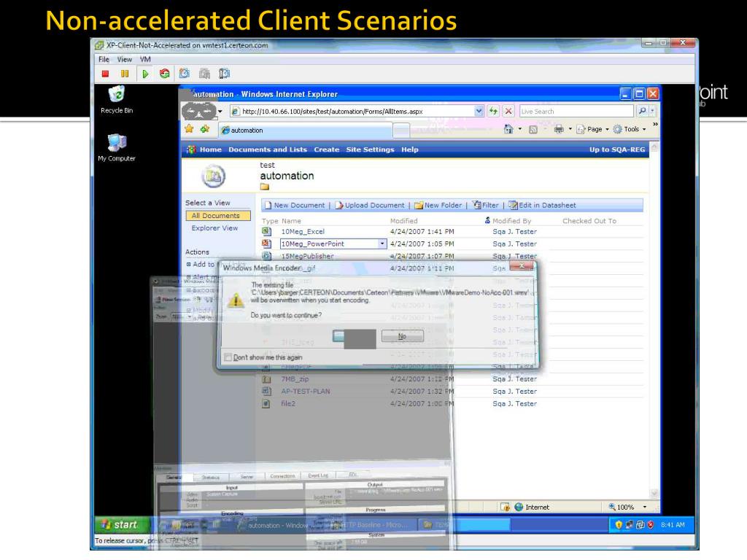747x560 pixels.
Task: Expand the back/forward history dropdown arrow
Action: [x=220, y=112]
